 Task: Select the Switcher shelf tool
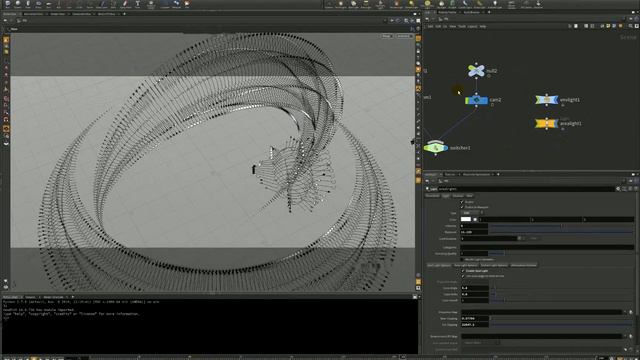click(538, 4)
